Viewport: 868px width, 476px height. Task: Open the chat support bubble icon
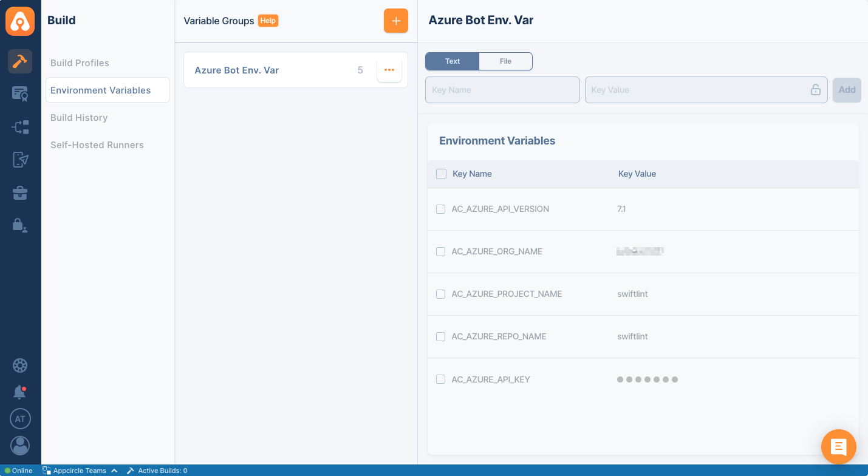tap(838, 447)
